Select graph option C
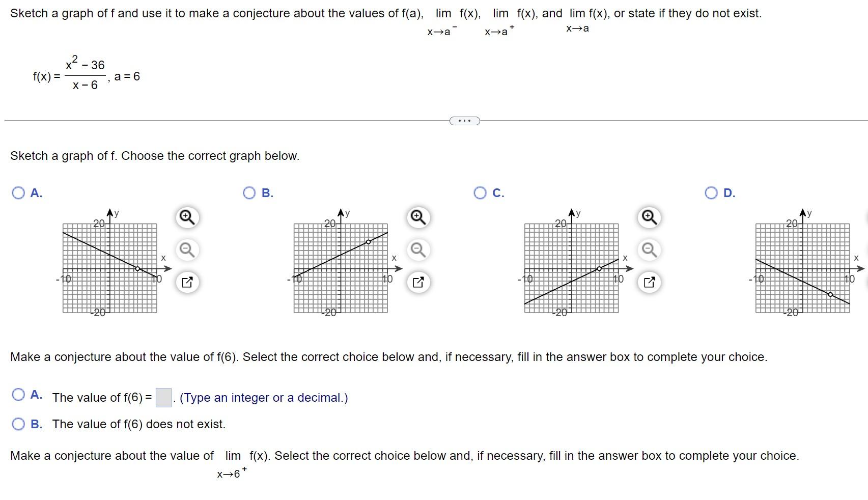This screenshot has height=500, width=868. tap(481, 193)
